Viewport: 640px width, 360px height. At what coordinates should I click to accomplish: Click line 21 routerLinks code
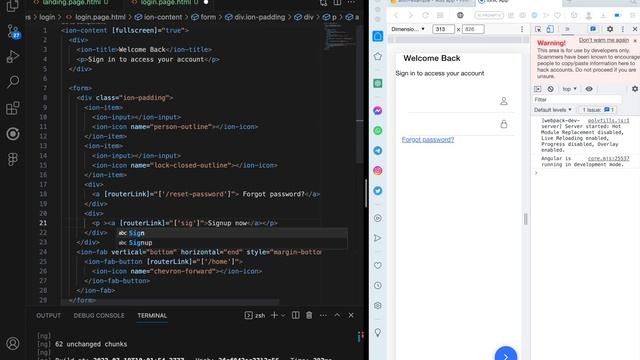(x=184, y=223)
